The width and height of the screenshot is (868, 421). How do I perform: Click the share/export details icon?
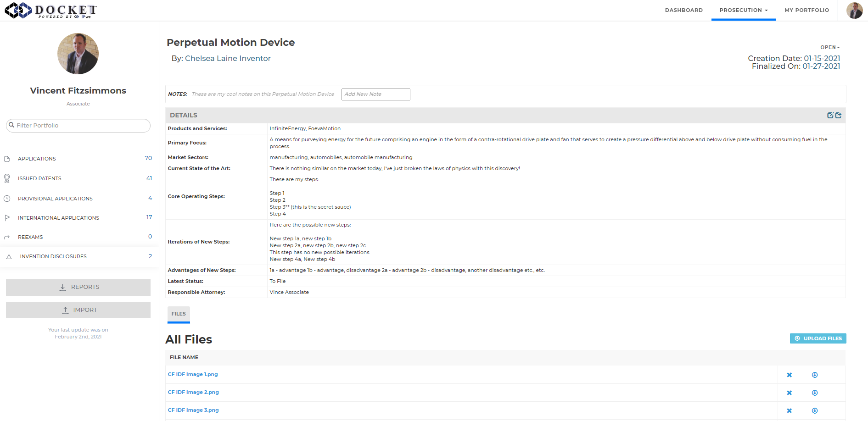pos(838,116)
